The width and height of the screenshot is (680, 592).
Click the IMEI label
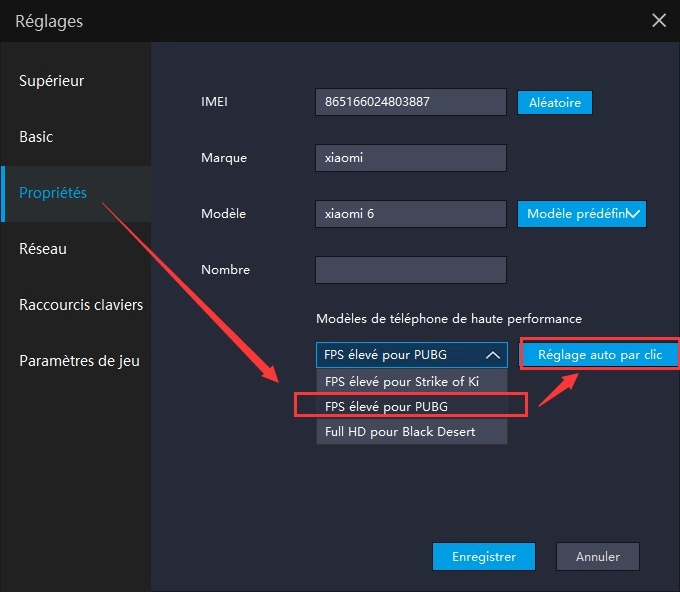point(214,102)
